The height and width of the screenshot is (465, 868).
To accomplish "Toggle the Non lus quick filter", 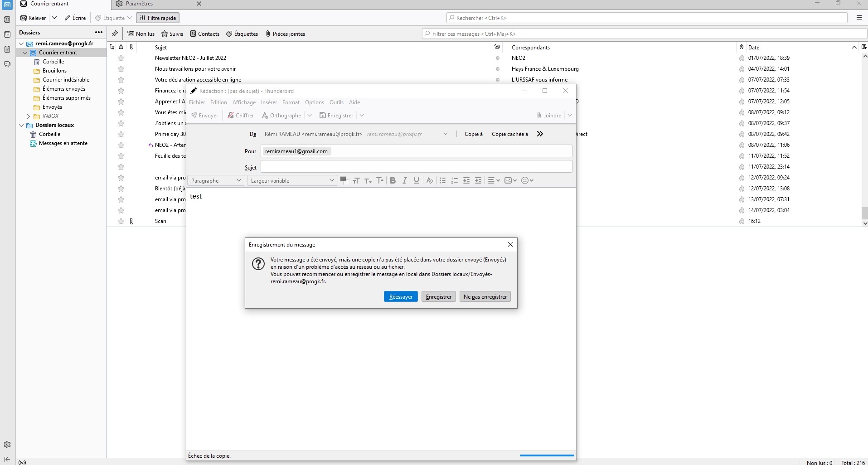I will click(141, 34).
